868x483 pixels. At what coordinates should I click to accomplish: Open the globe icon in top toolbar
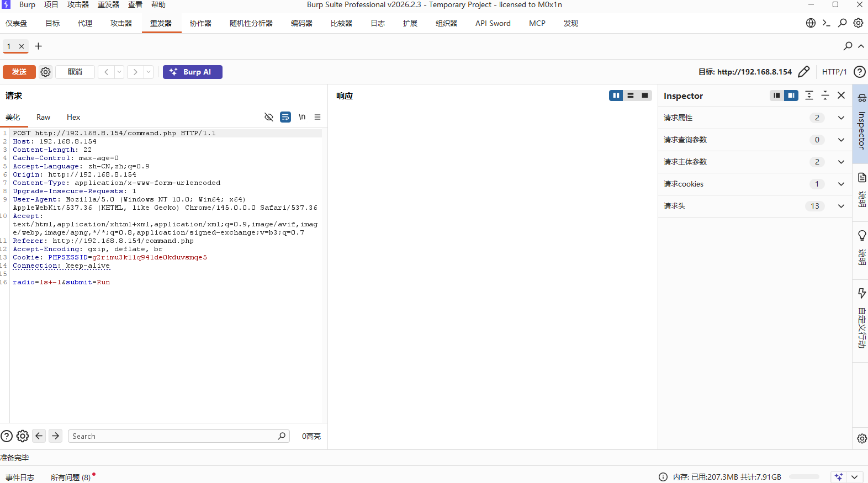pos(811,23)
